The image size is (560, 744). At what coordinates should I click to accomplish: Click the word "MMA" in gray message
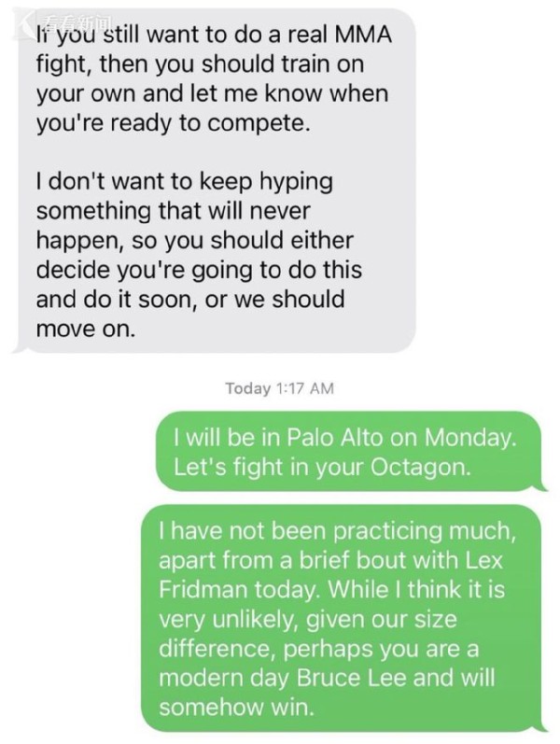(362, 35)
